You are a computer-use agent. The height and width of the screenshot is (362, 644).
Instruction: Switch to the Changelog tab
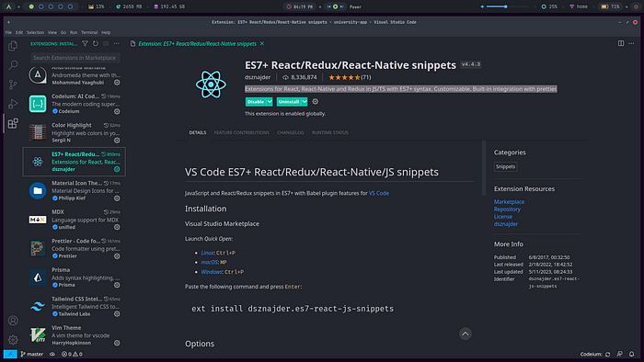tap(291, 132)
